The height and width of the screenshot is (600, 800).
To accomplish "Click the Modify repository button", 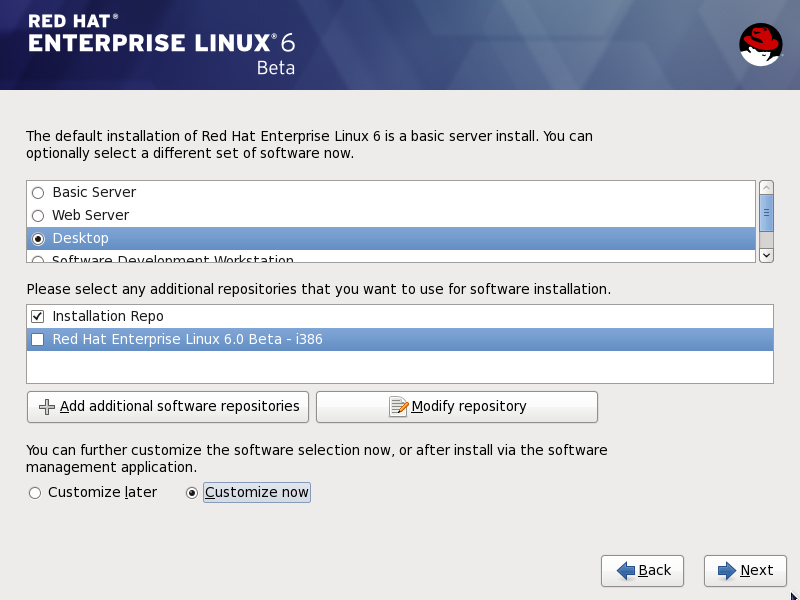I will click(x=456, y=407).
